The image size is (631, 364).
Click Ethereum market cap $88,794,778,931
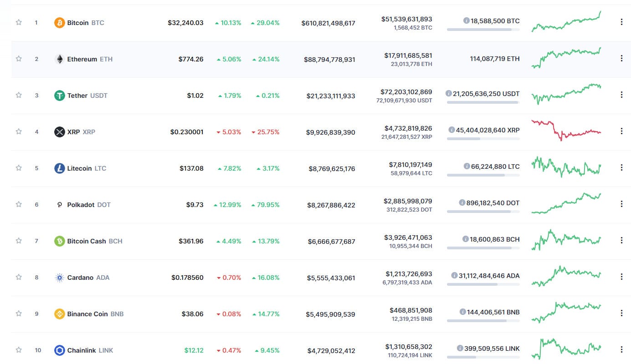329,60
